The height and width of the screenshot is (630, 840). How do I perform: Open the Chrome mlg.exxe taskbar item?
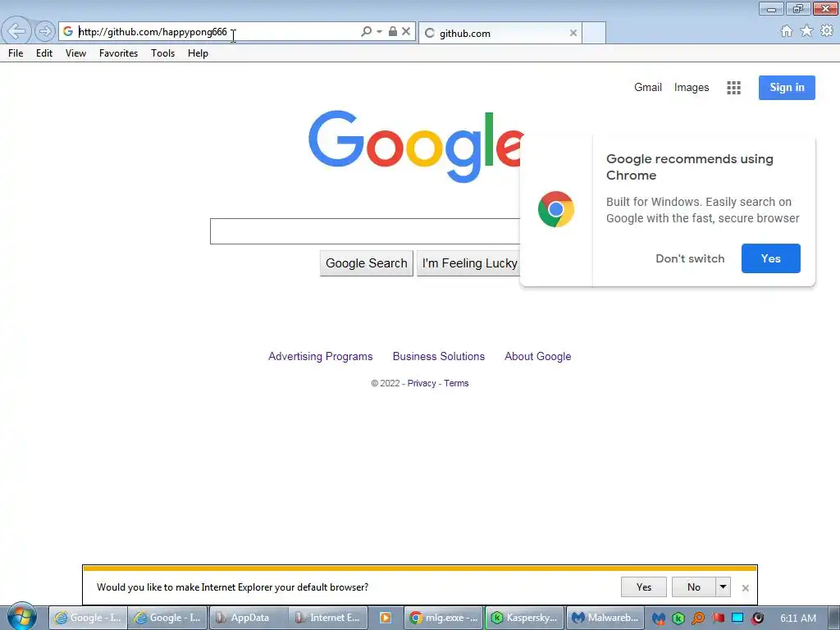point(444,618)
